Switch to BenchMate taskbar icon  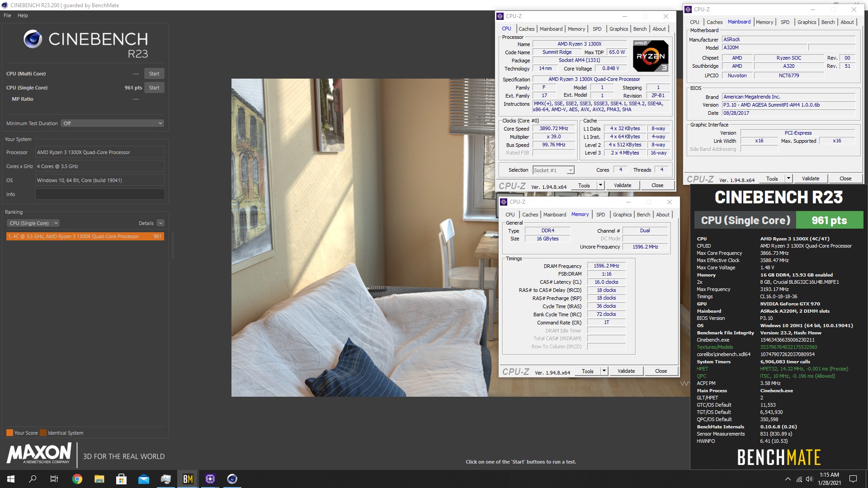[188, 479]
